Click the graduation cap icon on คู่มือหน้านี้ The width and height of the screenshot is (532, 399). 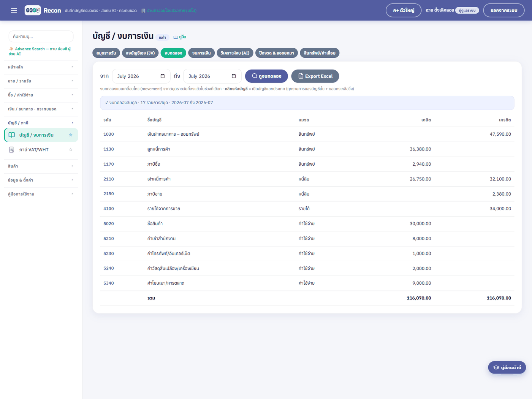496,367
